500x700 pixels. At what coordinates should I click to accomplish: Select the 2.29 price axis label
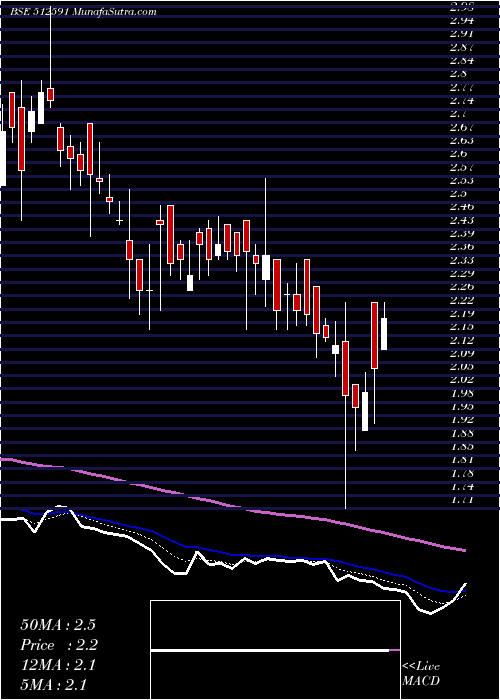click(461, 273)
